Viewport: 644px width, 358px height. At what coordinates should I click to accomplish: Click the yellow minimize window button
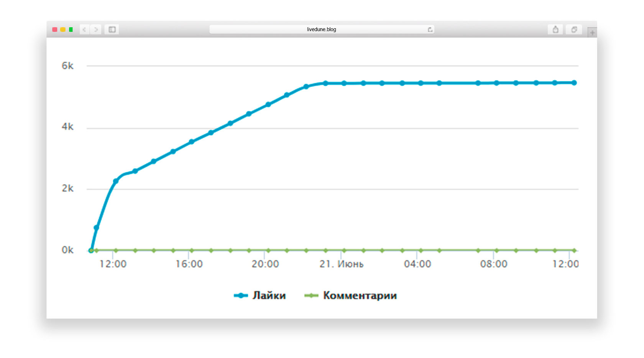click(63, 30)
